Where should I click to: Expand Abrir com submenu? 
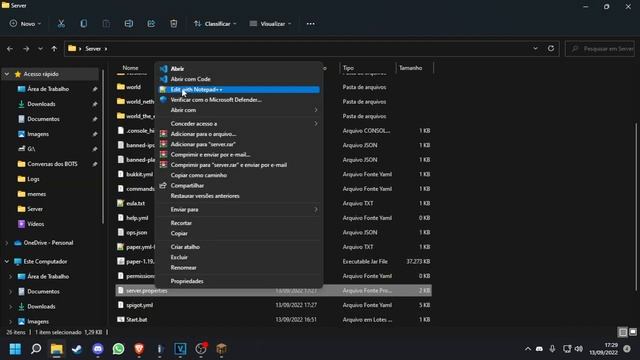239,110
